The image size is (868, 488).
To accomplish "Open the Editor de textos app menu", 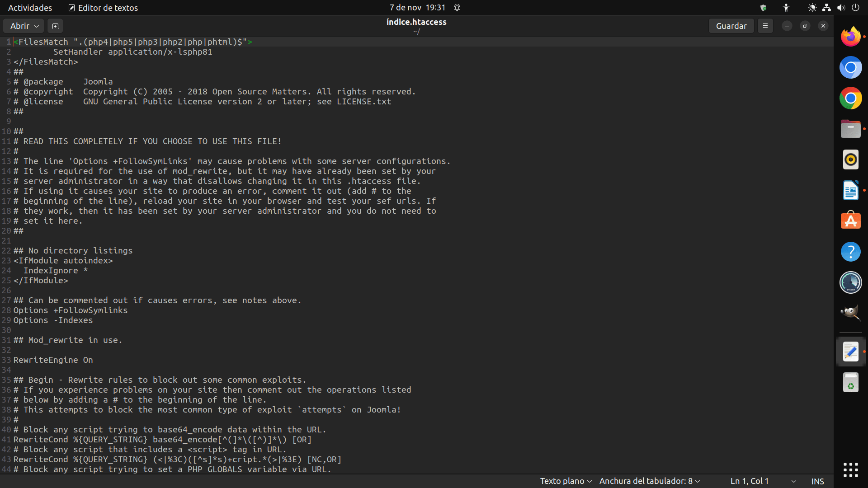I will coord(103,8).
